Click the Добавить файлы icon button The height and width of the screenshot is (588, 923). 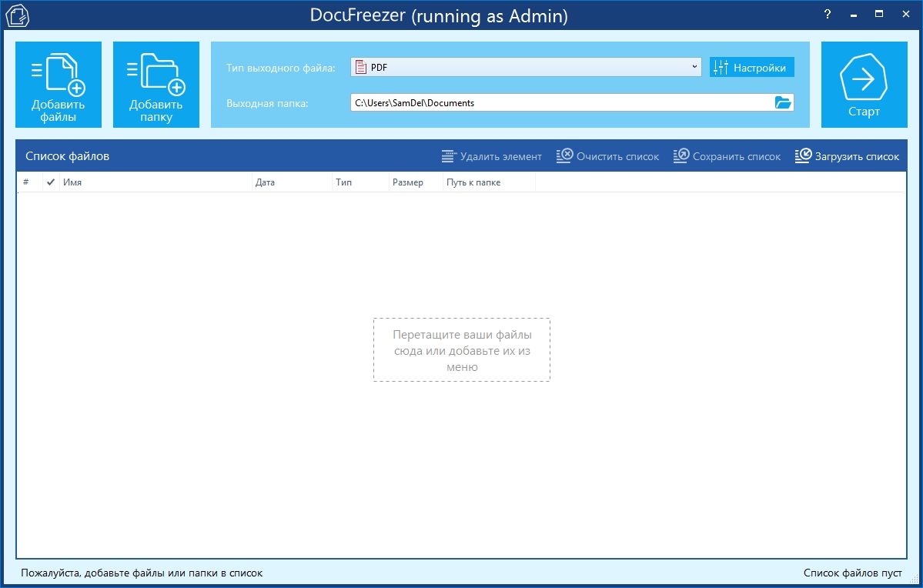59,85
